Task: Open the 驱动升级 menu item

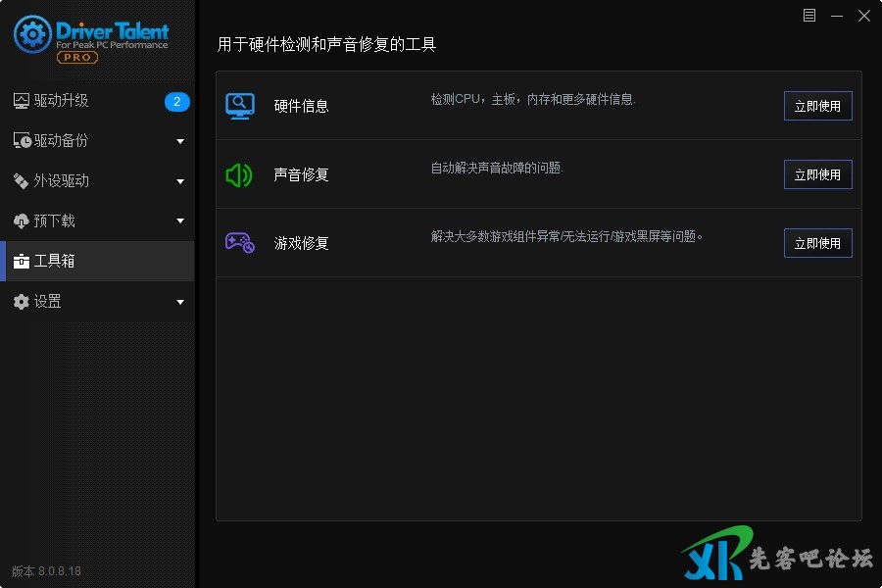Action: pyautogui.click(x=62, y=101)
